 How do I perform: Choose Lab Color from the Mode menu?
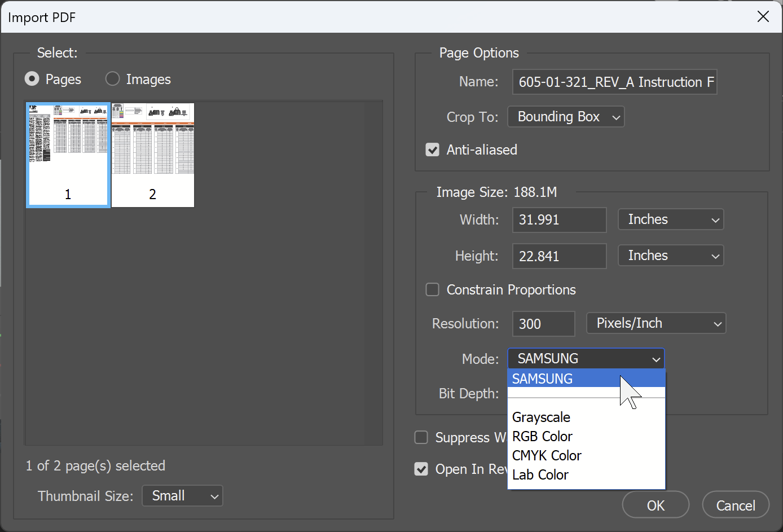coord(540,474)
